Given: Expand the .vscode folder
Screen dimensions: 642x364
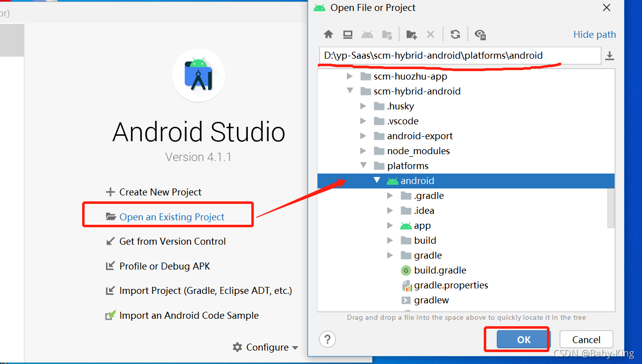Looking at the screenshot, I should tap(363, 121).
